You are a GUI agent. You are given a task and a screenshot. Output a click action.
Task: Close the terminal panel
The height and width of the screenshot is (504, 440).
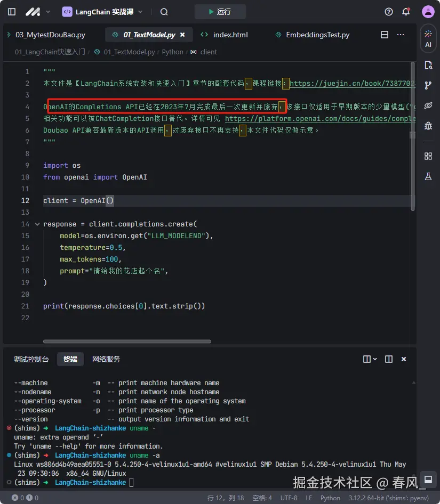(x=404, y=359)
